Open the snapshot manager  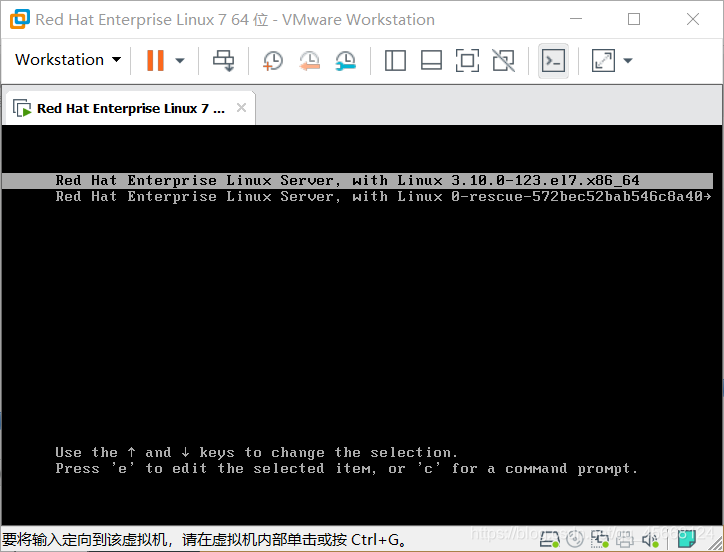coord(345,61)
